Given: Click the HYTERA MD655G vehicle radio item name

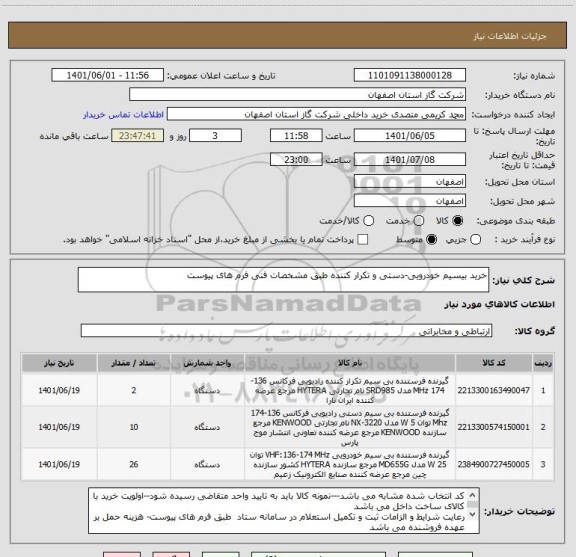Looking at the screenshot, I should click(350, 464).
